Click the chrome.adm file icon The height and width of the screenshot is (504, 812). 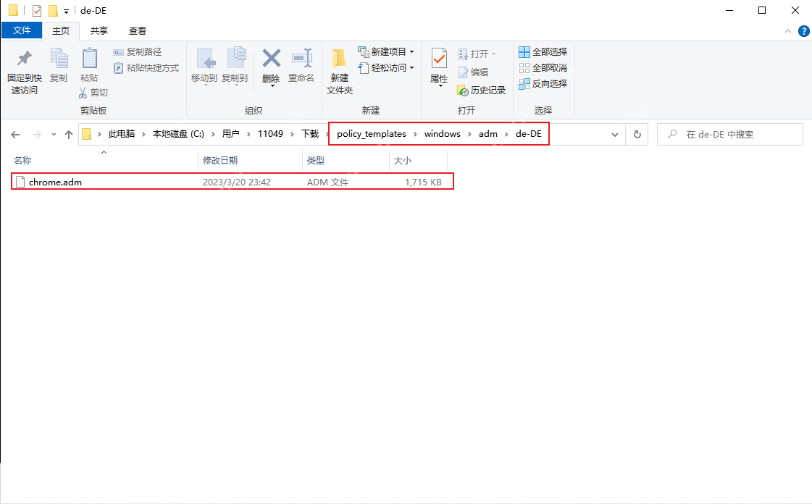20,182
